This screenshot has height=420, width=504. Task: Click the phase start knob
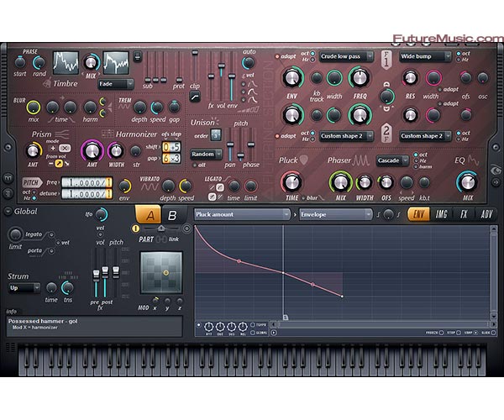click(20, 62)
